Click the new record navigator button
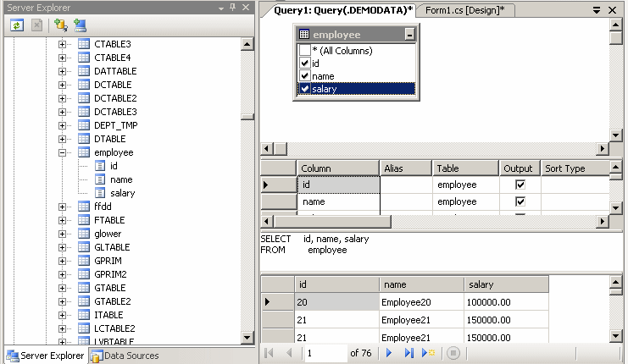Screen dimensions: 628x364 coord(430,353)
